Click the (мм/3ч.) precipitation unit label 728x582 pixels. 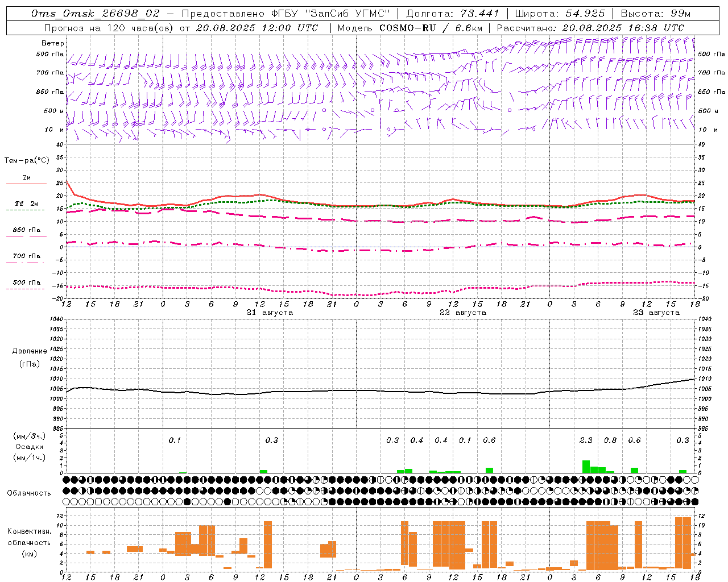pos(30,436)
